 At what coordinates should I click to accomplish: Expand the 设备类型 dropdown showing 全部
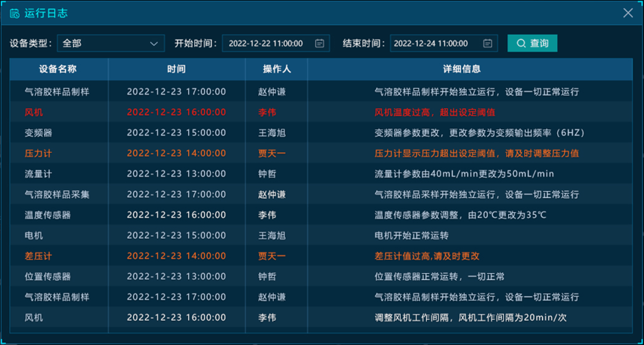[x=110, y=43]
